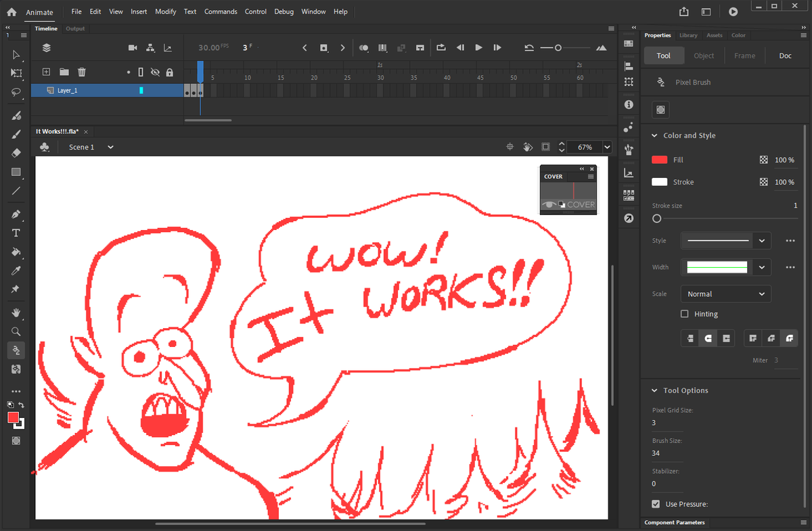Show parenting view in timeline

150,48
